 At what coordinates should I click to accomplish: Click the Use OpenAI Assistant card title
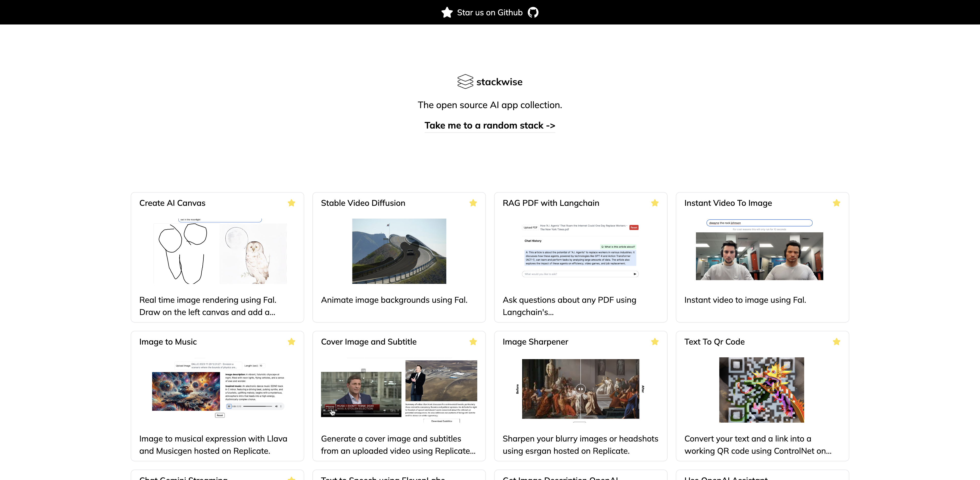pos(726,478)
